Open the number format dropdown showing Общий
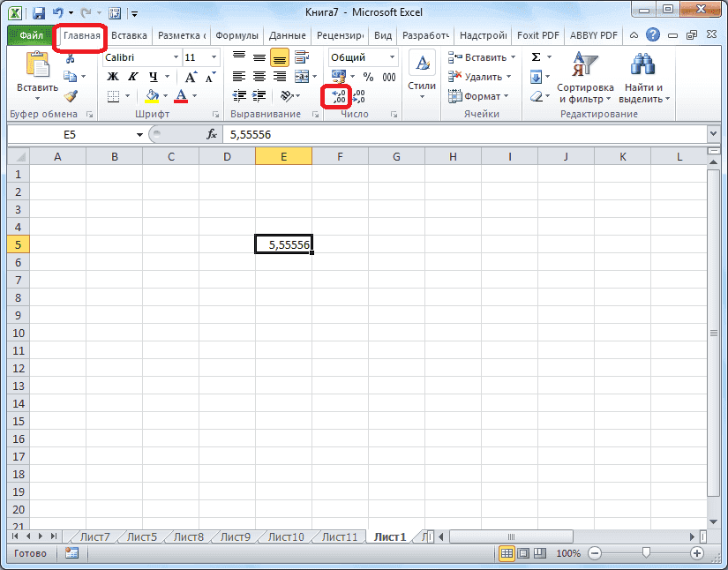728x570 pixels. 362,56
